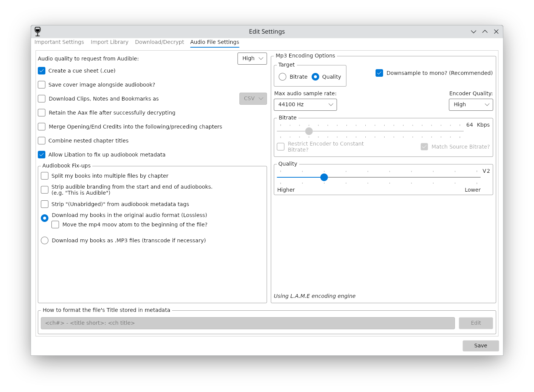Screen dimensions: 534x392
Task: Toggle Downsample to mono checkbox
Action: pyautogui.click(x=379, y=73)
